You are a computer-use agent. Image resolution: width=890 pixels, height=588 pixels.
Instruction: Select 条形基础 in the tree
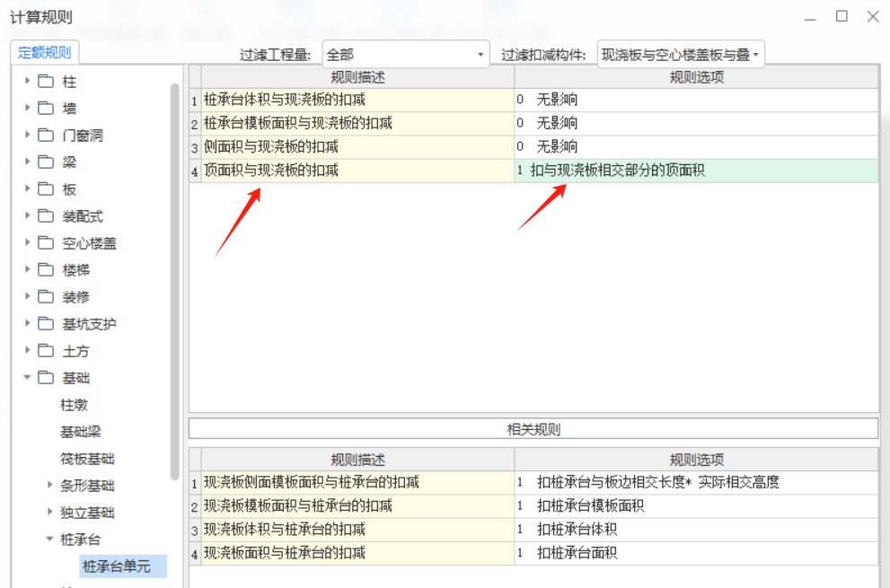87,486
